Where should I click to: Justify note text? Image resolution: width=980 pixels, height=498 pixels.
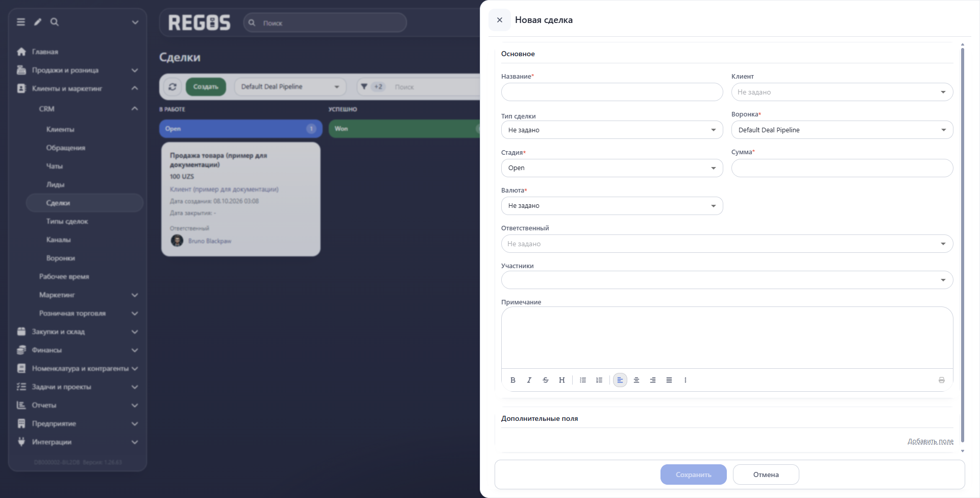(x=669, y=380)
